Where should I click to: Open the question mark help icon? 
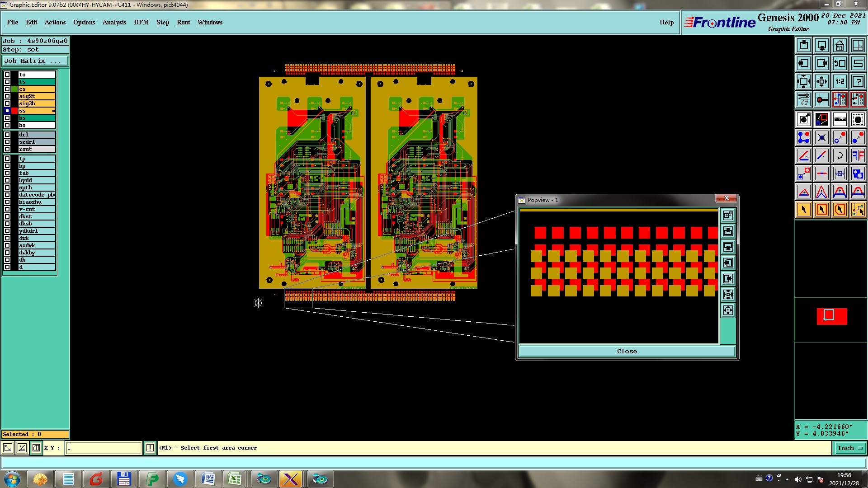tap(858, 81)
